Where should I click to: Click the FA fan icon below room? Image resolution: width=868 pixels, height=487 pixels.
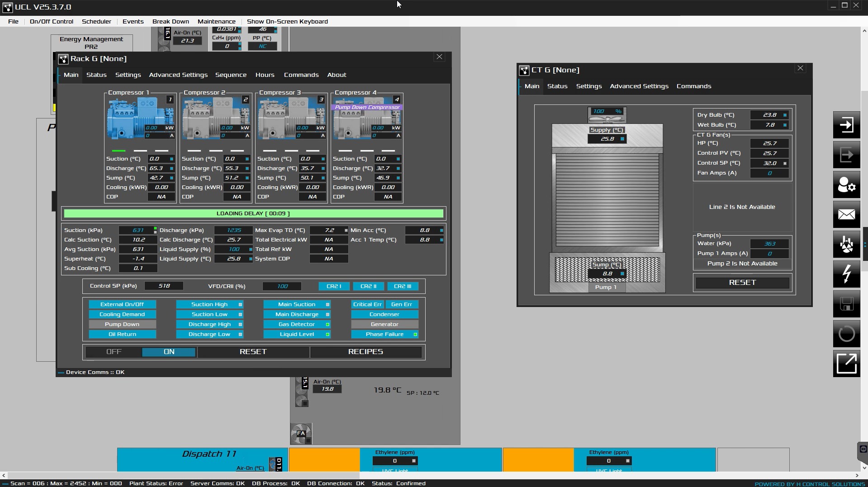pos(301,434)
